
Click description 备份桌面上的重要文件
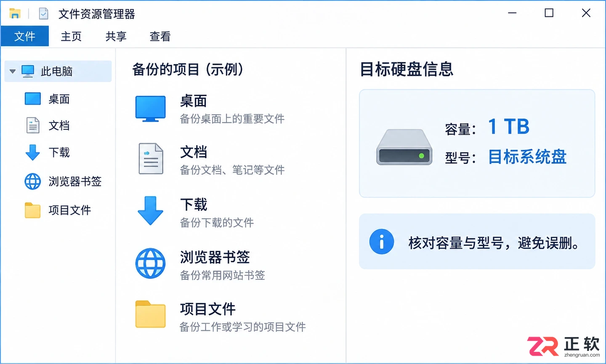click(x=232, y=119)
